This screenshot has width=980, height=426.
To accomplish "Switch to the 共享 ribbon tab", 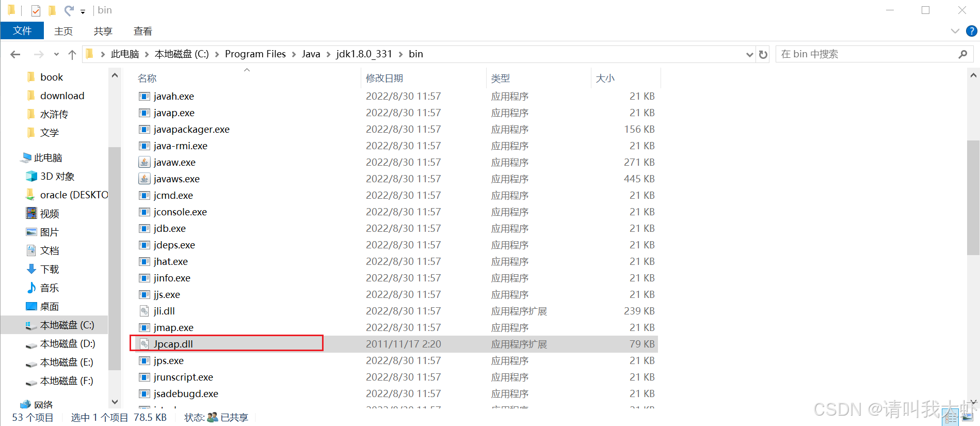I will (103, 31).
